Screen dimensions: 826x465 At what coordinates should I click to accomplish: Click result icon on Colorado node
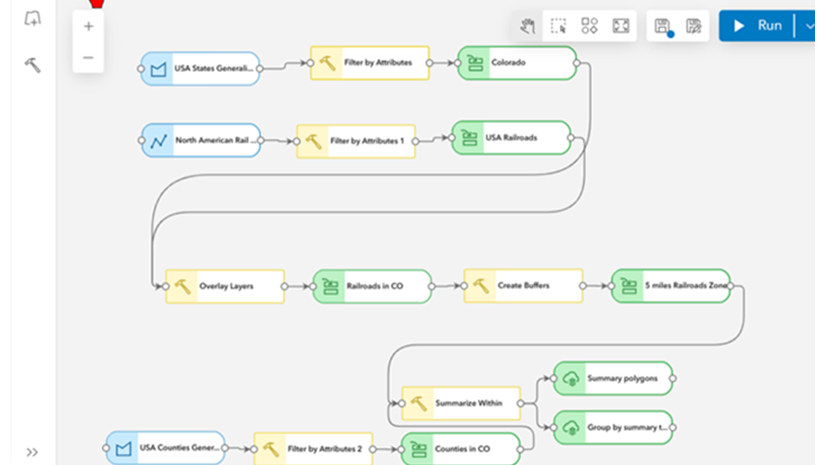(475, 63)
